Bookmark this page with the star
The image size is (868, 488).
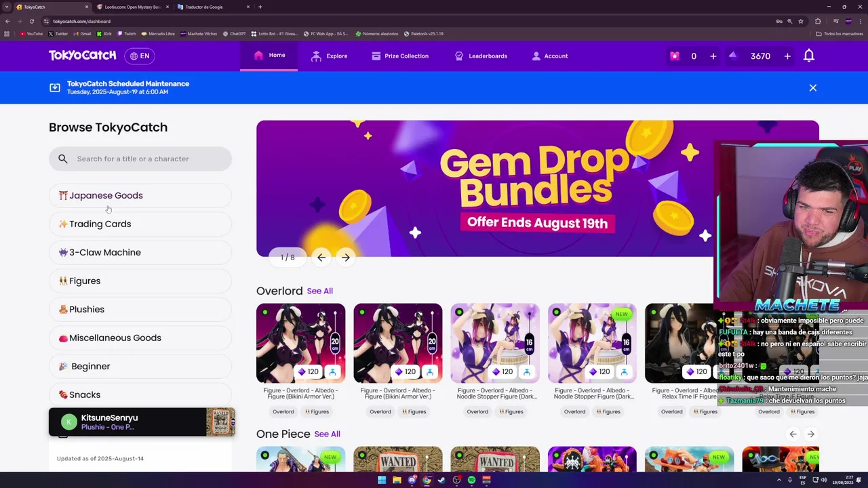(802, 21)
